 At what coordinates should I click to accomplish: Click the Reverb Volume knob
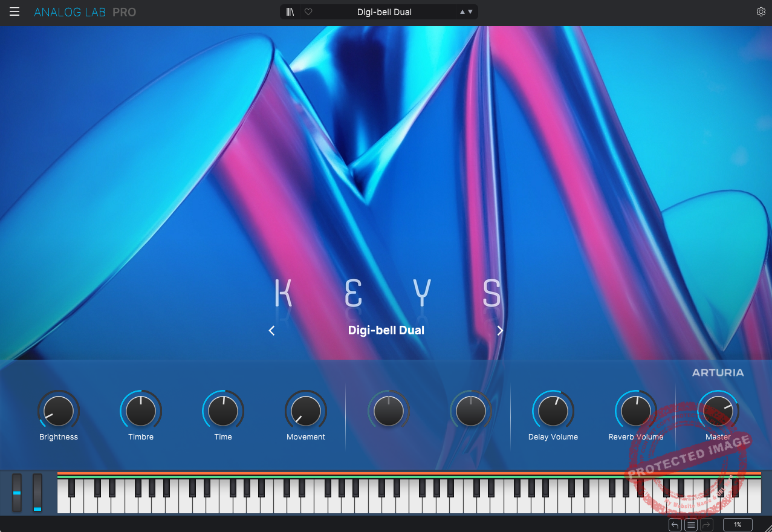635,411
